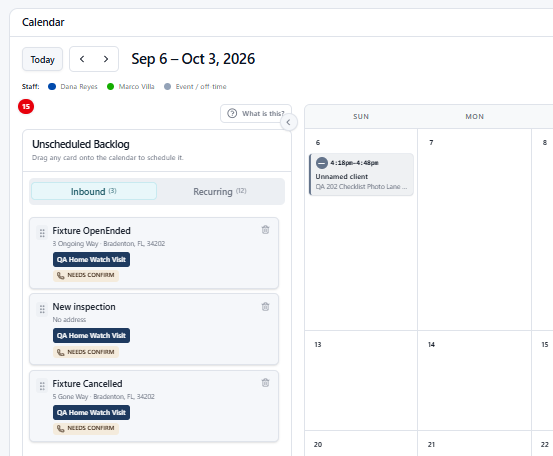Click the Marco Villa green staff dot
Image resolution: width=553 pixels, height=456 pixels.
110,86
